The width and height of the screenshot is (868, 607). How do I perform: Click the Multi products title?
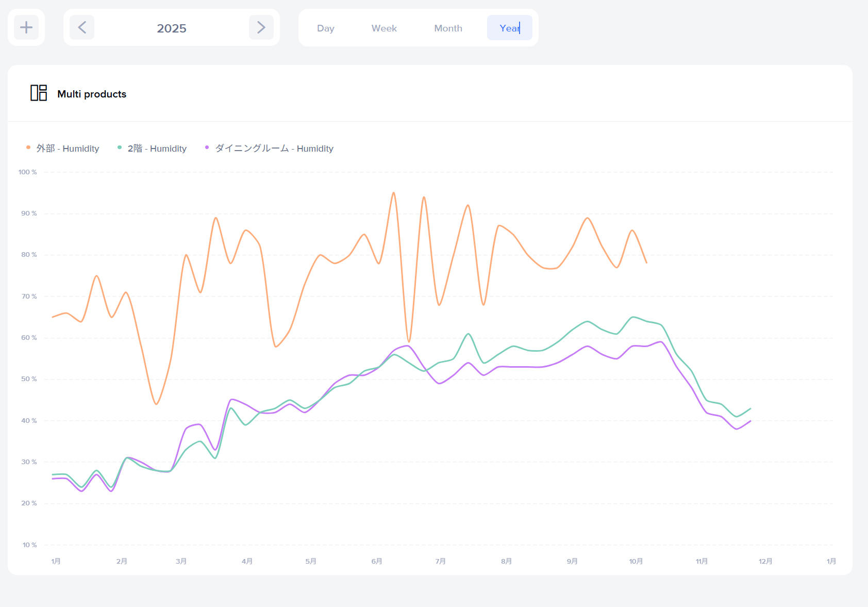coord(92,94)
